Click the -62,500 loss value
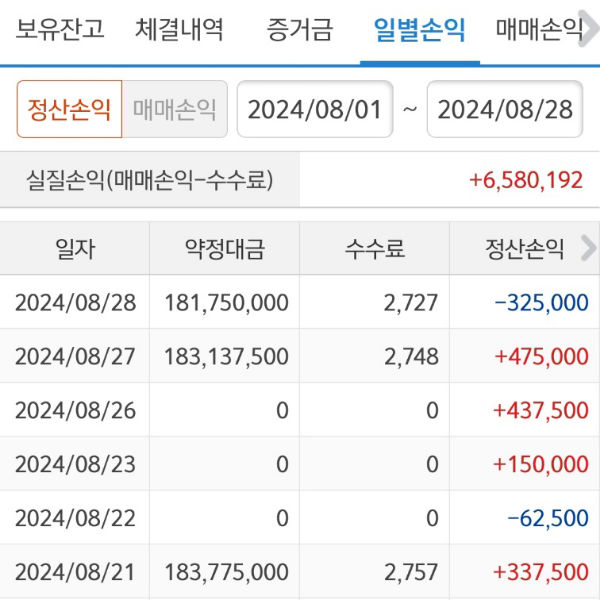The height and width of the screenshot is (600, 600). coord(548,518)
